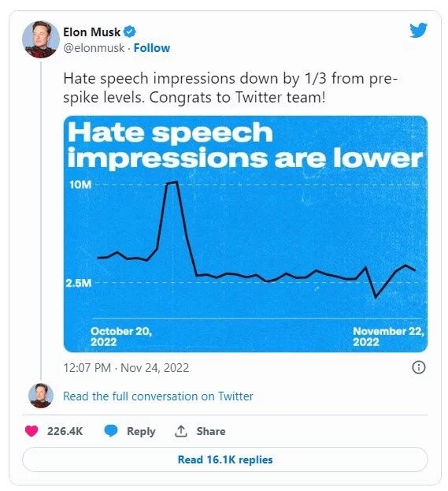The height and width of the screenshot is (491, 448).
Task: Like the tweet with heart icon
Action: [x=31, y=431]
